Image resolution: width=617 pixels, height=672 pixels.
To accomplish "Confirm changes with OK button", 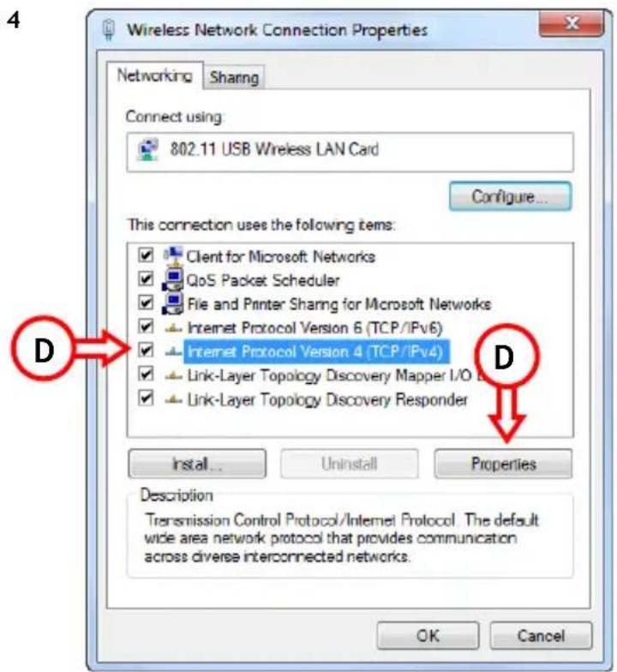I will pyautogui.click(x=428, y=636).
